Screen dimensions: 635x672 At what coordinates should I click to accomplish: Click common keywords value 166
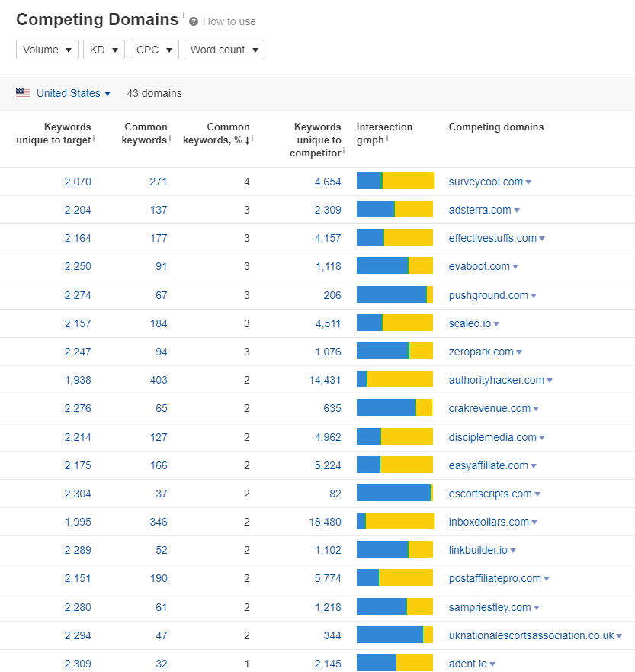click(159, 465)
